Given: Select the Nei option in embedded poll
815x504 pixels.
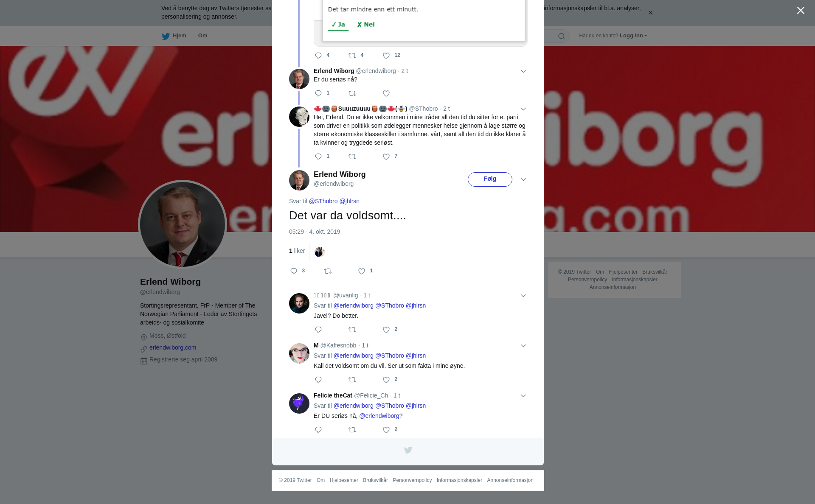Looking at the screenshot, I should (366, 25).
